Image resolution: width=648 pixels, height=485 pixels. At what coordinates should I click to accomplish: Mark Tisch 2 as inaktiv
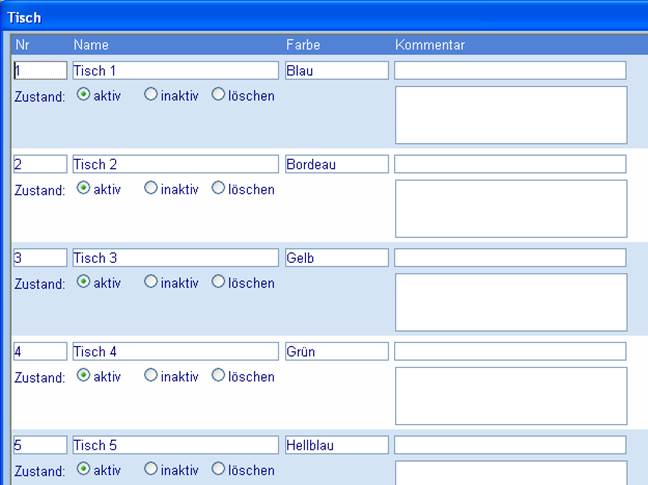pyautogui.click(x=151, y=189)
